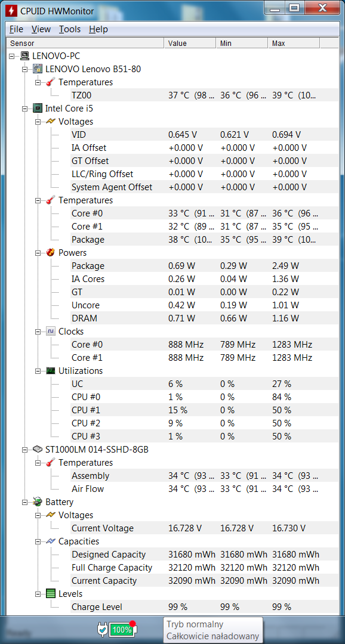This screenshot has width=345, height=644.
Task: Click the Utilizations graph icon
Action: (51, 371)
